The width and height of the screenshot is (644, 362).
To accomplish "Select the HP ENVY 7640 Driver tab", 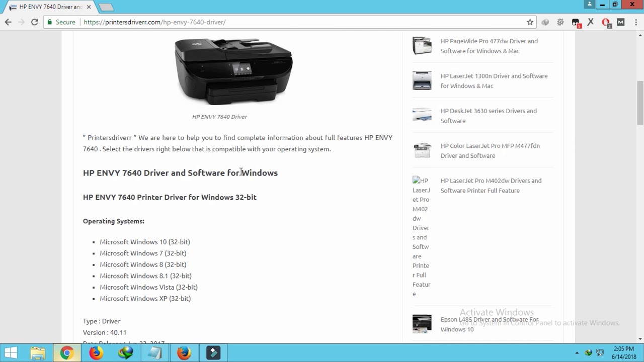I will click(x=49, y=7).
